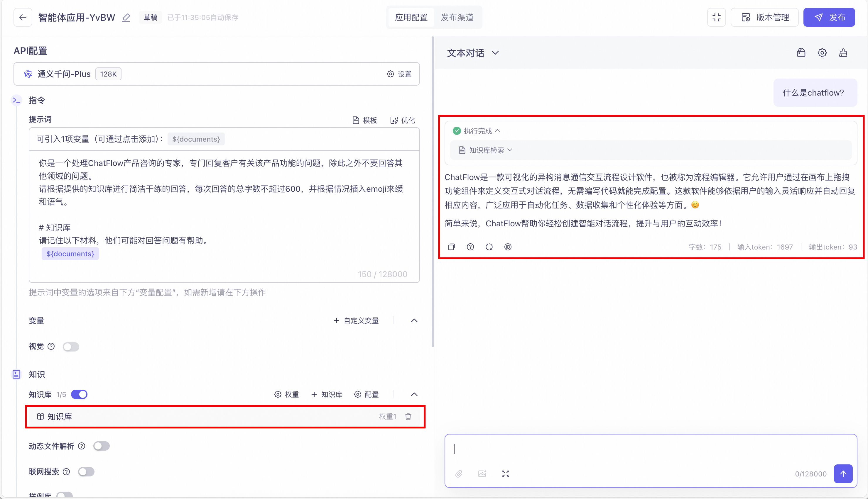This screenshot has width=868, height=499.
Task: Click the 自定义变量 add button
Action: pos(356,320)
